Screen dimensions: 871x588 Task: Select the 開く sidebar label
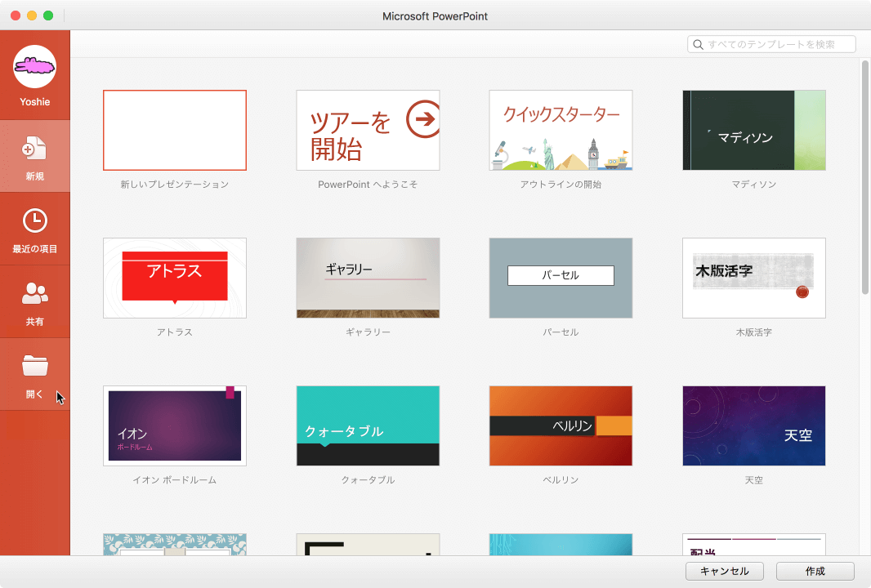point(34,394)
